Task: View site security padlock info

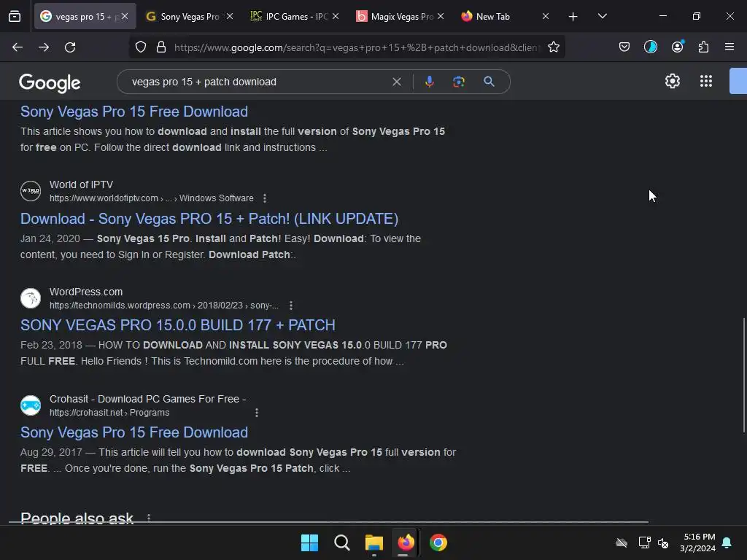Action: tap(161, 47)
